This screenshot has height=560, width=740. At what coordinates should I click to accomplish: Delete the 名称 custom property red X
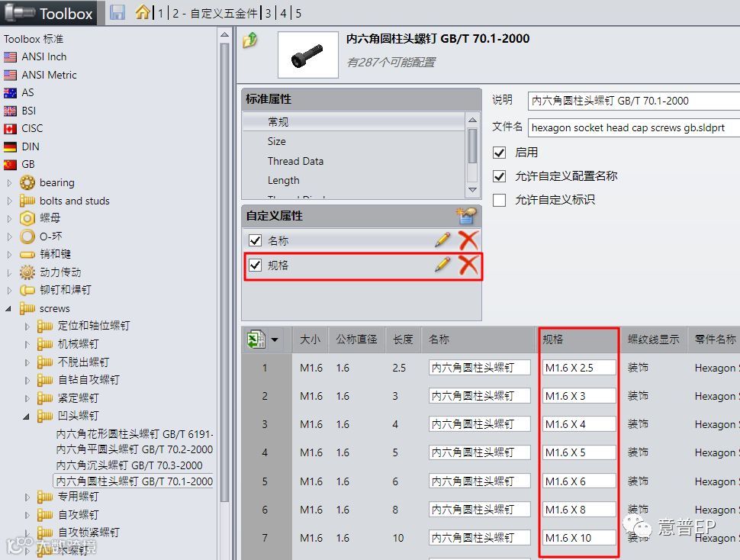click(468, 240)
